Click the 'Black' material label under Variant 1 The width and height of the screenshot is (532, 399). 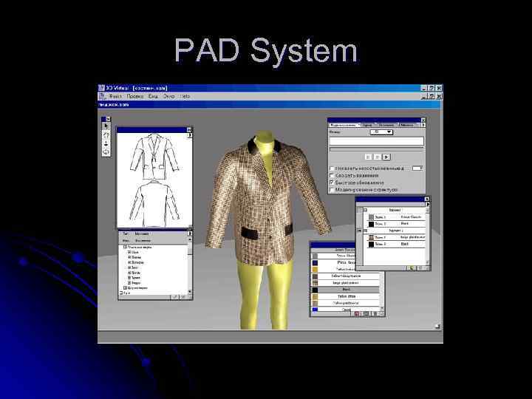coord(404,224)
